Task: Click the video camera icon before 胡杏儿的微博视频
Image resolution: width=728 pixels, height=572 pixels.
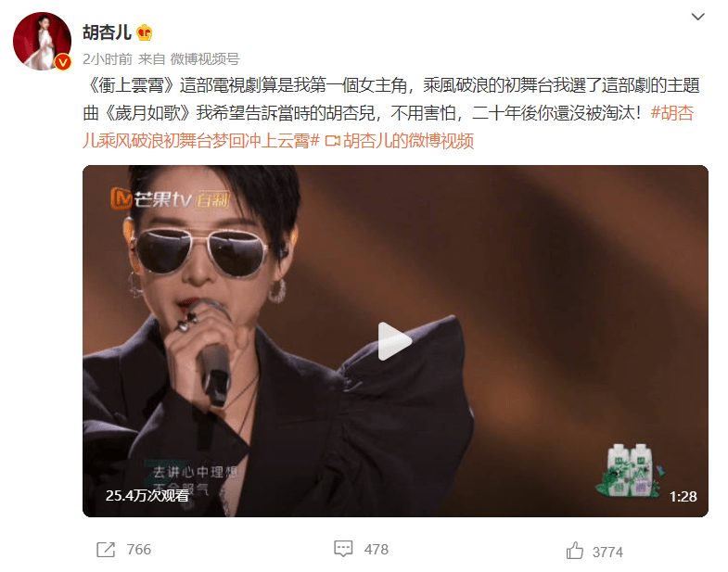Action: [x=332, y=141]
